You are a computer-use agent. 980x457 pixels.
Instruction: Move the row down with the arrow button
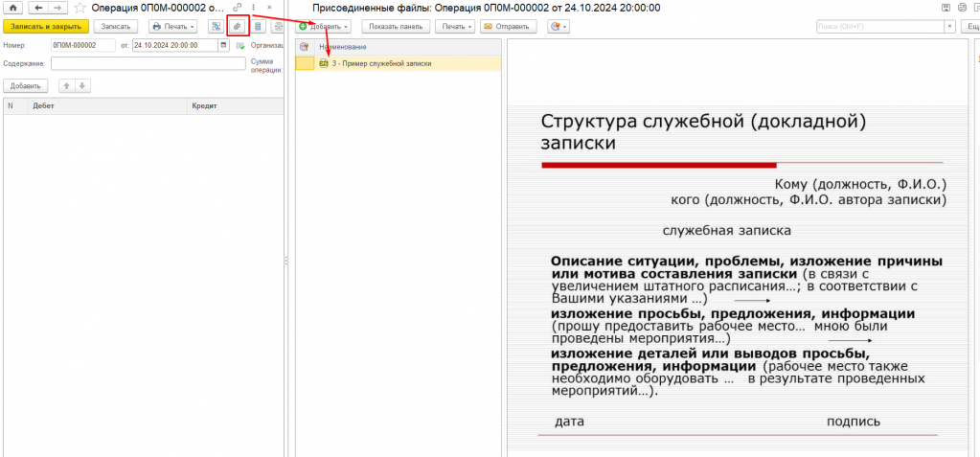pos(82,85)
